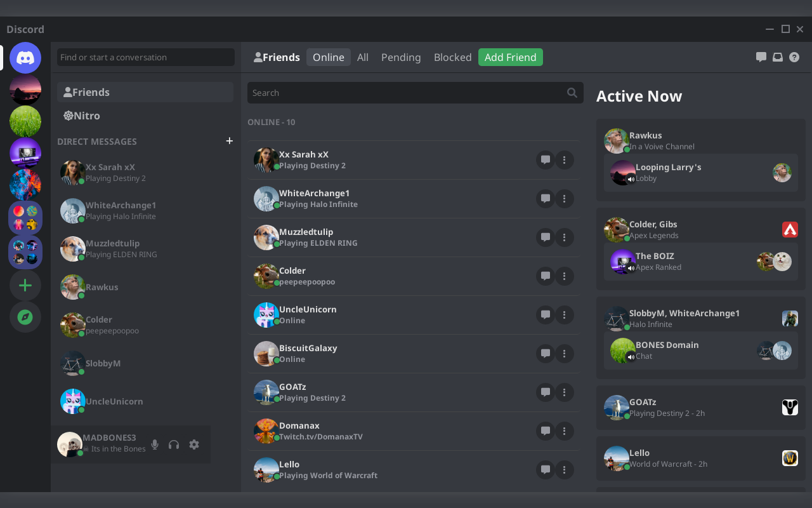Screen dimensions: 812x508
Task: Open more options for UncleUnicorn
Action: [565, 315]
